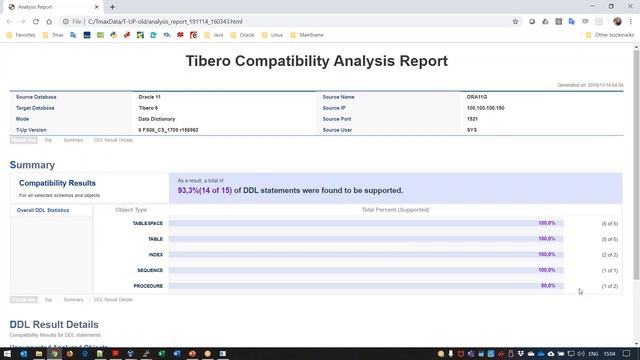Open Word from the taskbar
Screen dimensions: 640x360
(177, 354)
